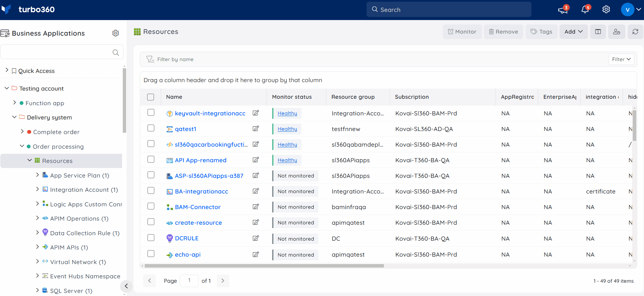Screen dimensions: 644x296
Task: Collapse the Testing account folder
Action: [7, 88]
